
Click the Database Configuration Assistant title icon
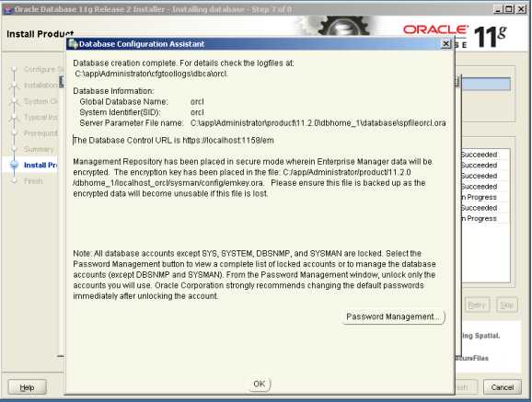click(x=73, y=44)
